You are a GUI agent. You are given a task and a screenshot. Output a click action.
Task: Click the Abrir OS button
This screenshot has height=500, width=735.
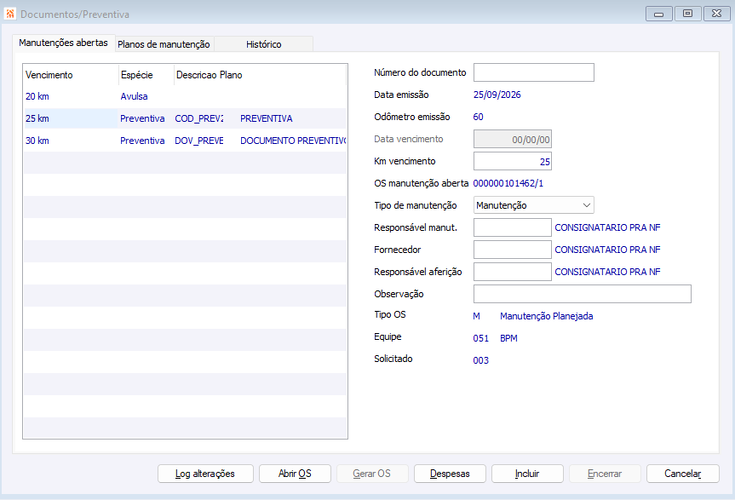[x=295, y=474]
